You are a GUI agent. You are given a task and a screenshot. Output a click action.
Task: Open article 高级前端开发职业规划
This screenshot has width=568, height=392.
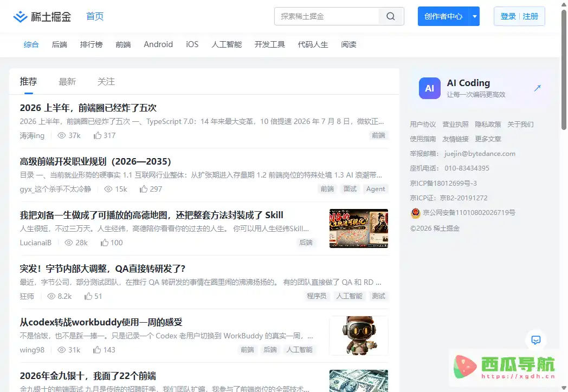point(95,161)
